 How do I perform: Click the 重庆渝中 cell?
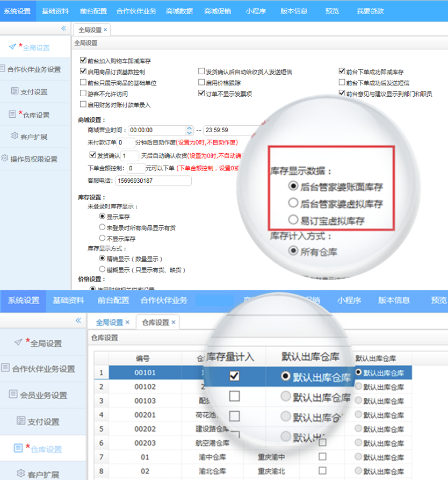click(271, 457)
